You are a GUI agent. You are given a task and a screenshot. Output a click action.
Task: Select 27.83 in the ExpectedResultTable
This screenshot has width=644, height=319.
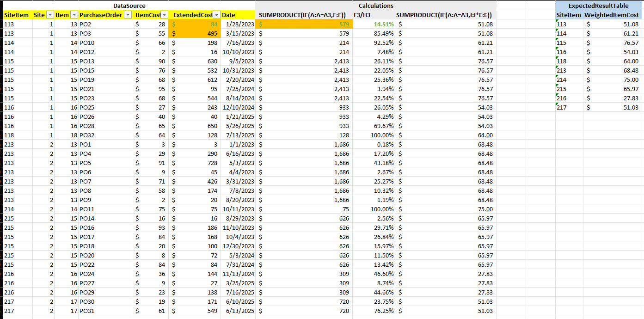pyautogui.click(x=613, y=98)
